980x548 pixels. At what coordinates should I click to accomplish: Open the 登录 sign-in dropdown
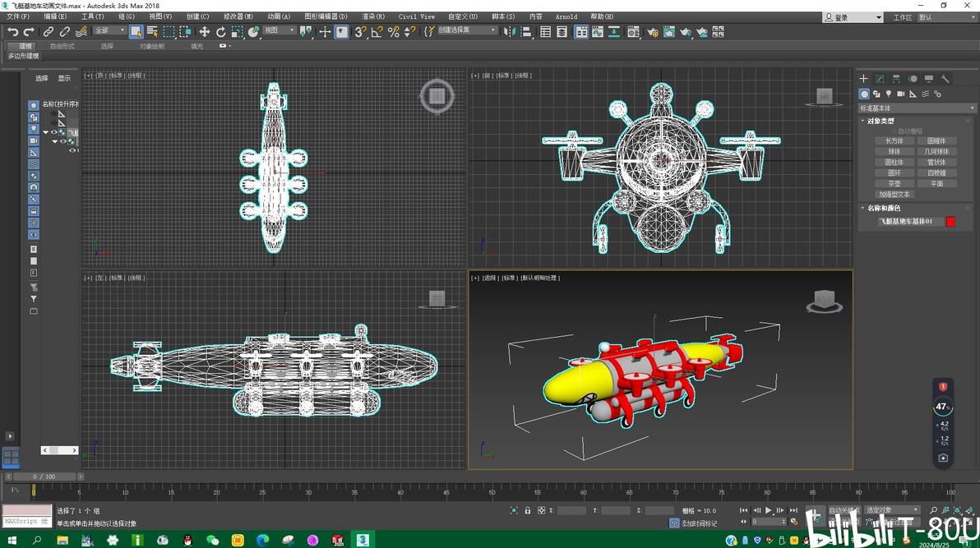point(853,17)
